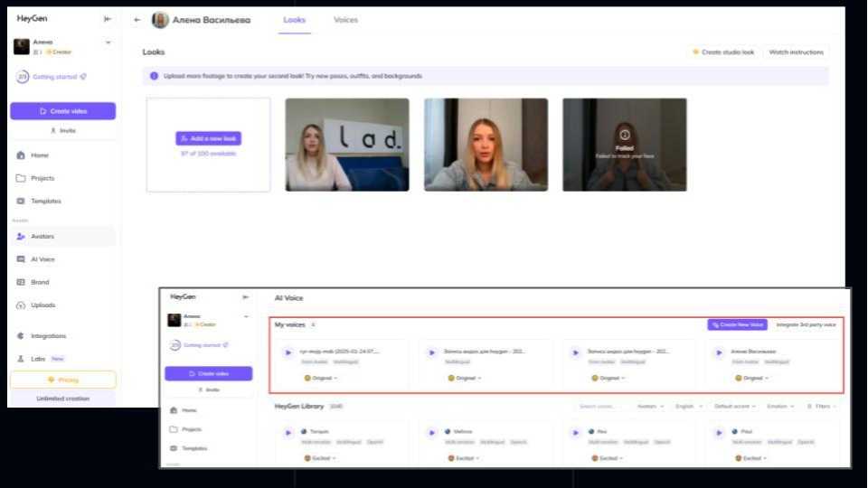868x488 pixels.
Task: Switch to the Voices tab
Action: [346, 20]
